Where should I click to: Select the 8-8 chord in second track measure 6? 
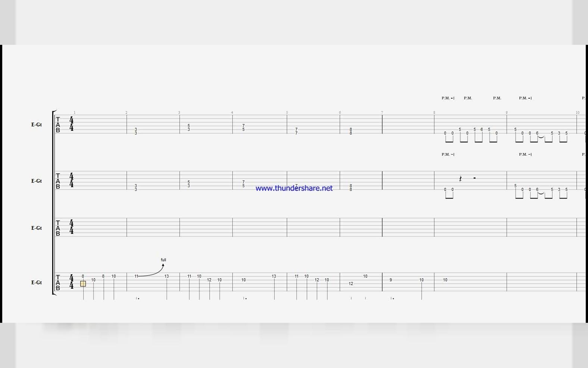tap(351, 188)
